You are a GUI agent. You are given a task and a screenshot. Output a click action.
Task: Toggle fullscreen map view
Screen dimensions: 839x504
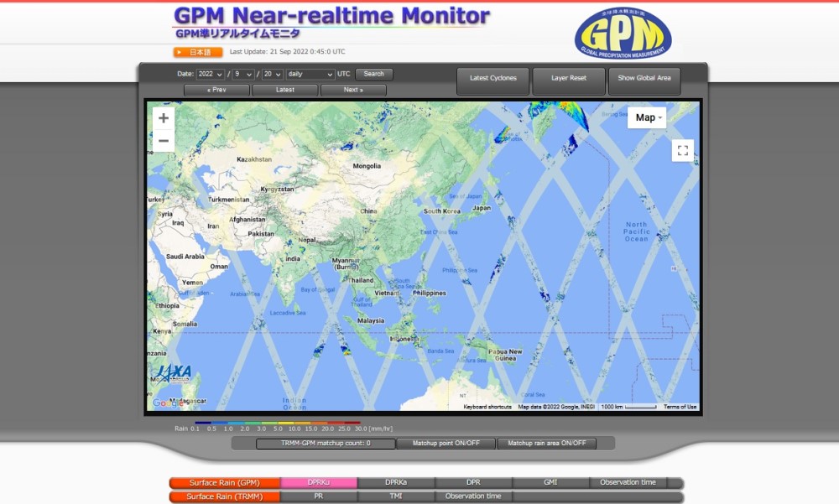point(683,150)
